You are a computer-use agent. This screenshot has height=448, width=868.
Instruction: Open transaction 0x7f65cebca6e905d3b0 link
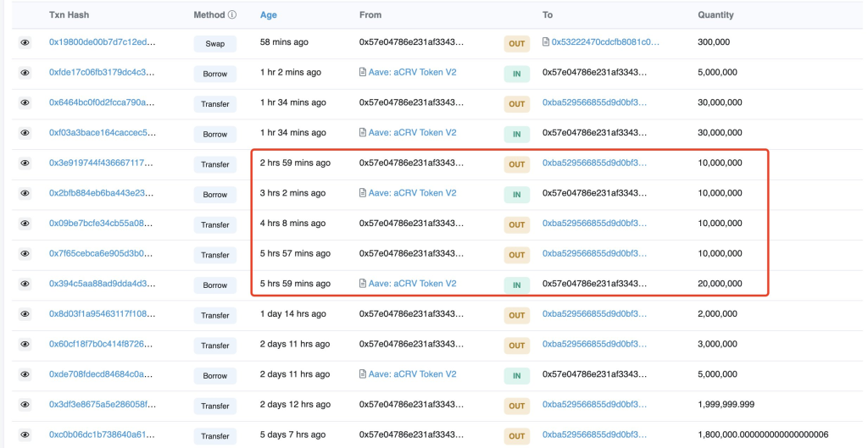coord(102,253)
